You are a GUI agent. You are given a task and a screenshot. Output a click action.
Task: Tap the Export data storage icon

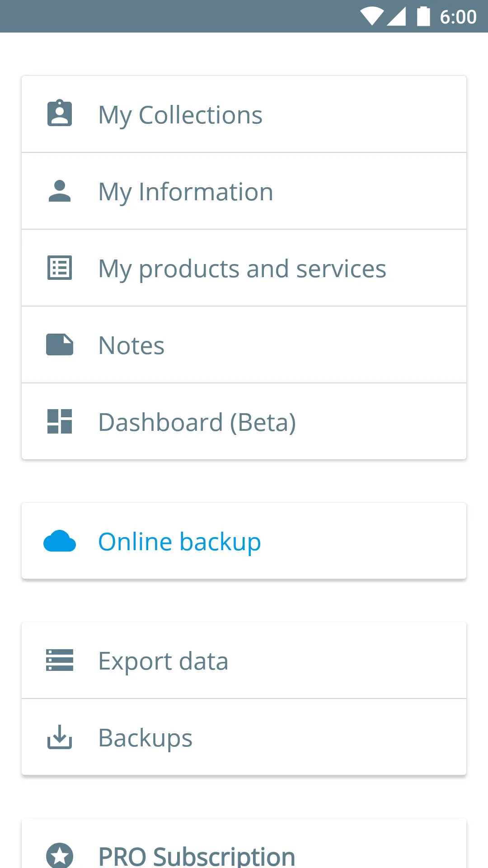tap(60, 660)
